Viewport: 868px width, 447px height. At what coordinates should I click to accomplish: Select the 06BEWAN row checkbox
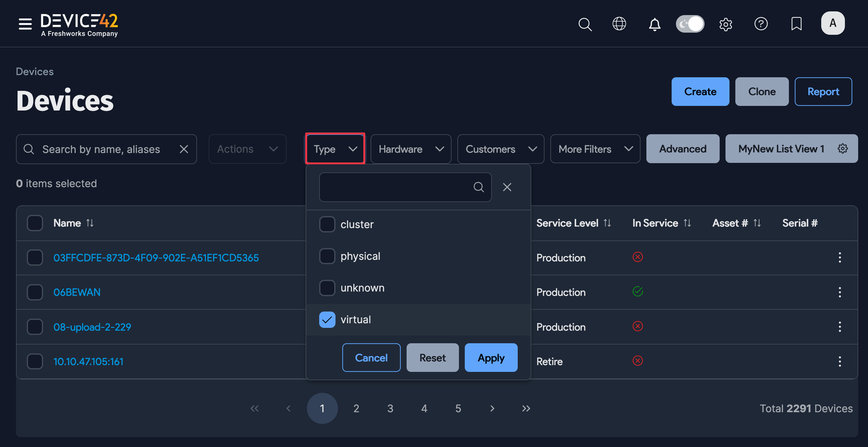35,292
